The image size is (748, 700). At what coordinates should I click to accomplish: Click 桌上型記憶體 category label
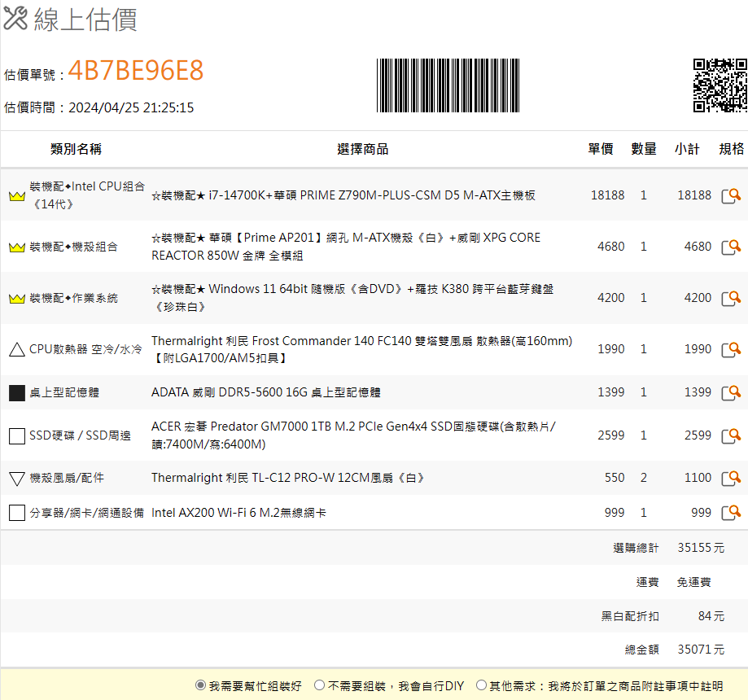tap(64, 392)
